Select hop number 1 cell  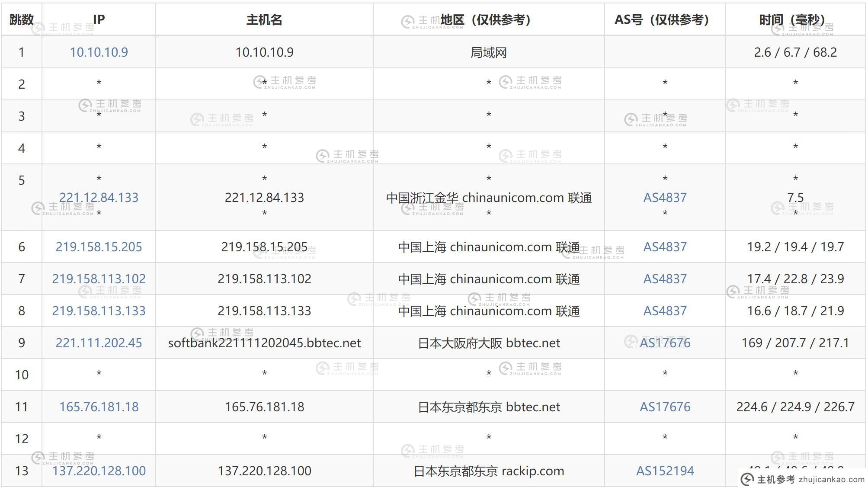[x=22, y=52]
